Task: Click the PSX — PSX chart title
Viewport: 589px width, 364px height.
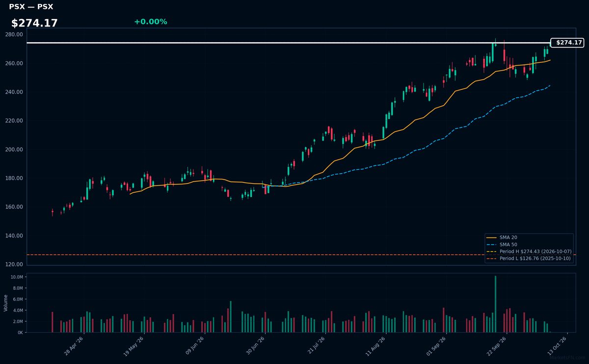Action: (31, 7)
